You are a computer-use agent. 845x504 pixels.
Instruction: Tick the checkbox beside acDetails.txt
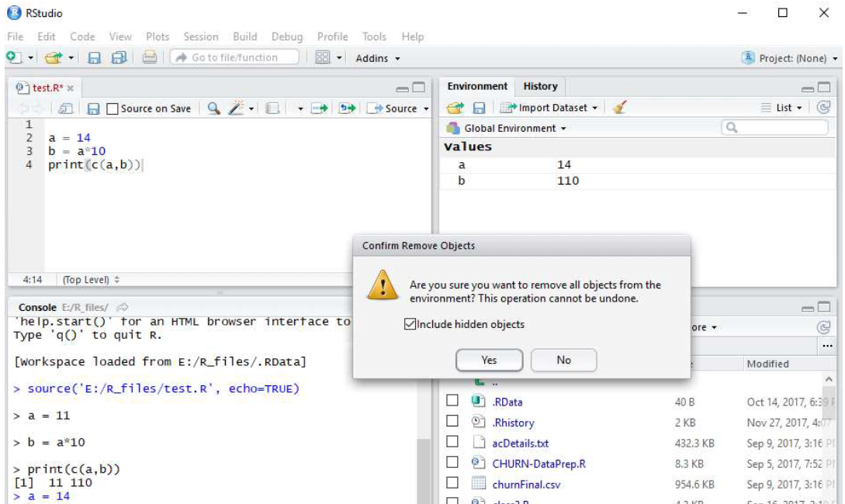(452, 443)
